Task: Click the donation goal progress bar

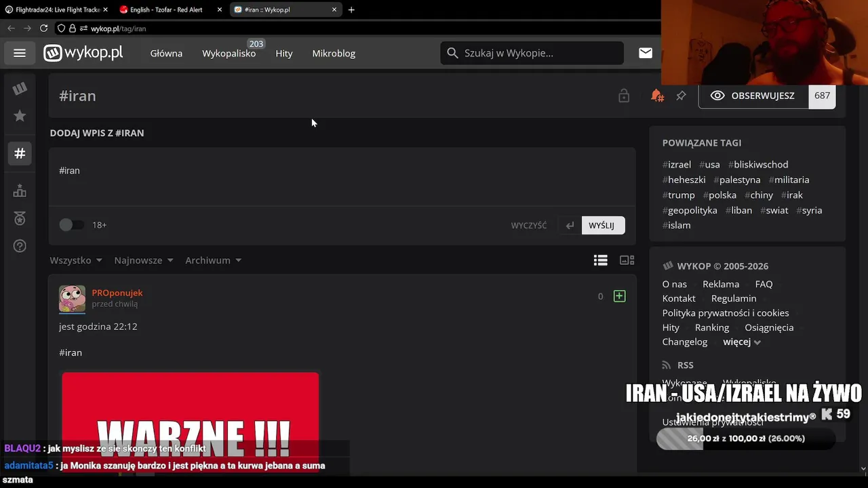Action: [745, 439]
